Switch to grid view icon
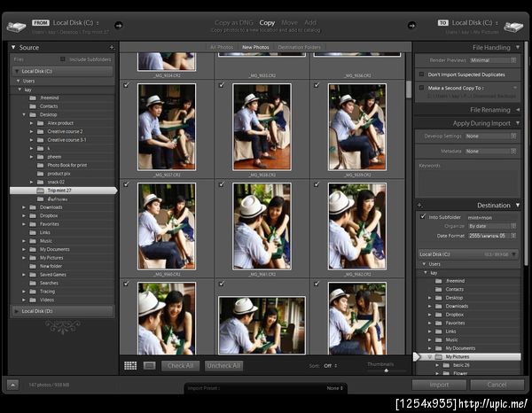 [130, 365]
